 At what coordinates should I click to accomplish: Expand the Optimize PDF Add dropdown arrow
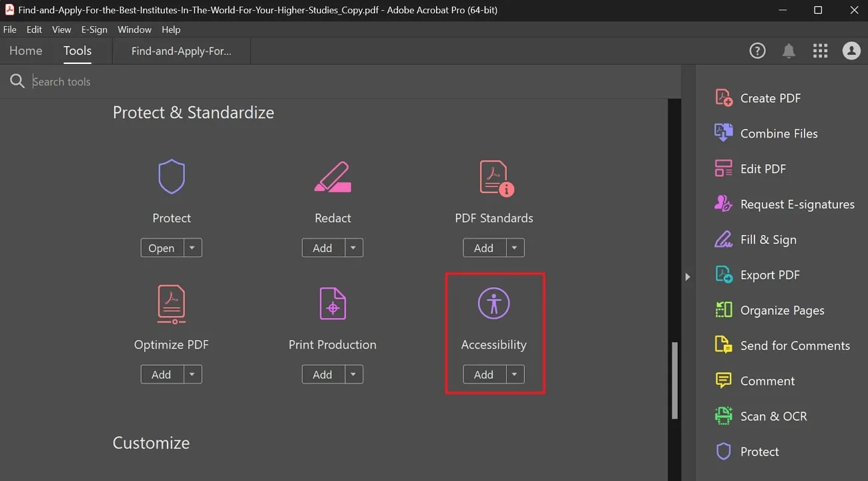(192, 374)
